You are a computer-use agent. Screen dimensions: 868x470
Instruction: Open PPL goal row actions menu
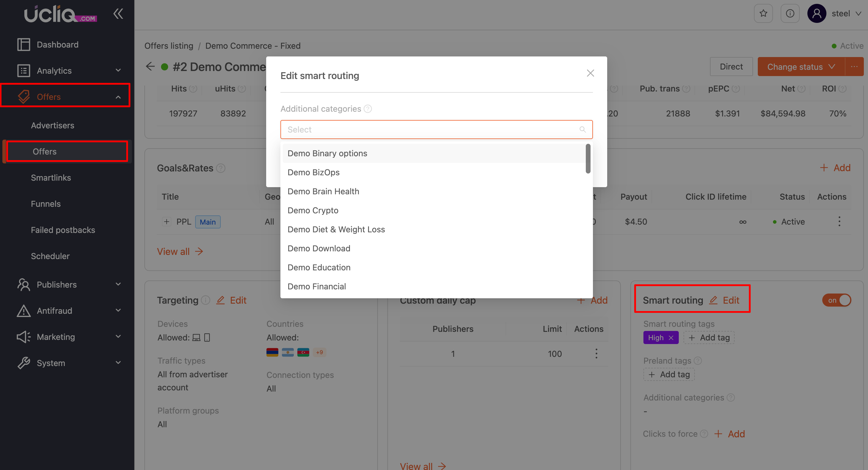coord(839,221)
